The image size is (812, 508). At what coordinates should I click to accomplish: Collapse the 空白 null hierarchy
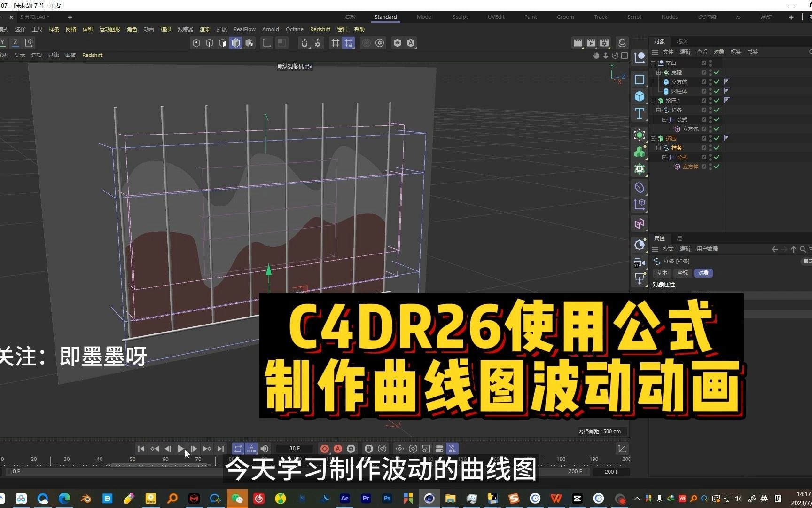point(653,63)
